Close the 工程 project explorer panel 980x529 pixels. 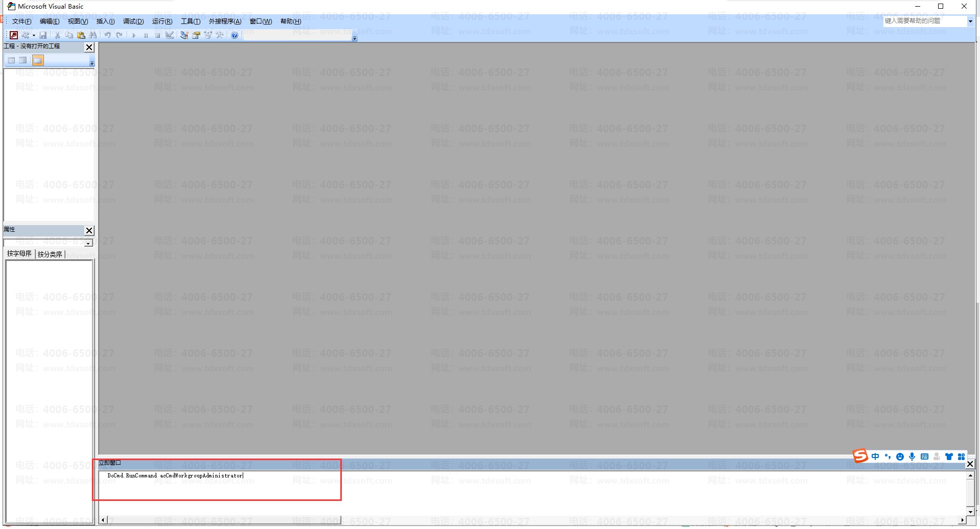click(89, 47)
